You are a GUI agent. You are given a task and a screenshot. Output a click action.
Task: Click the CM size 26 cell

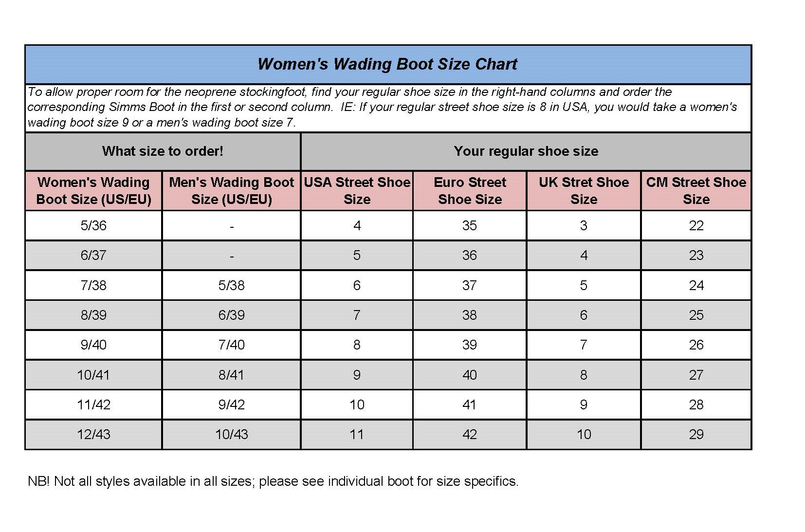click(696, 345)
